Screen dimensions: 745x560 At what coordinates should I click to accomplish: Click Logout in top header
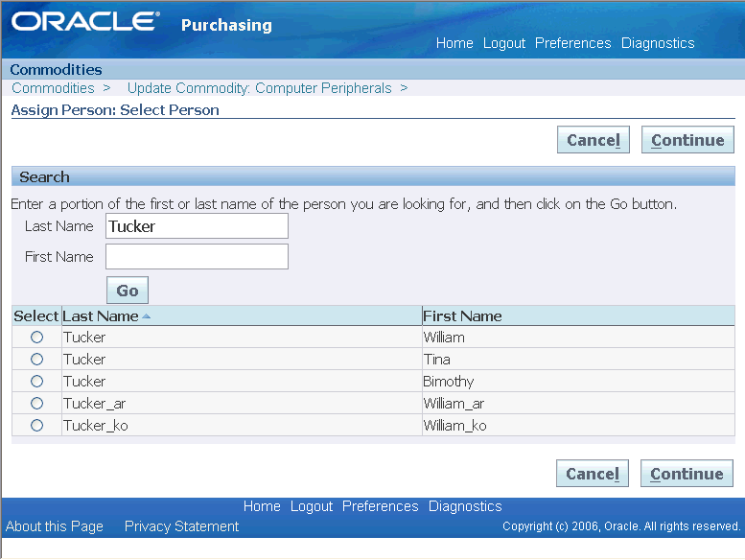504,43
